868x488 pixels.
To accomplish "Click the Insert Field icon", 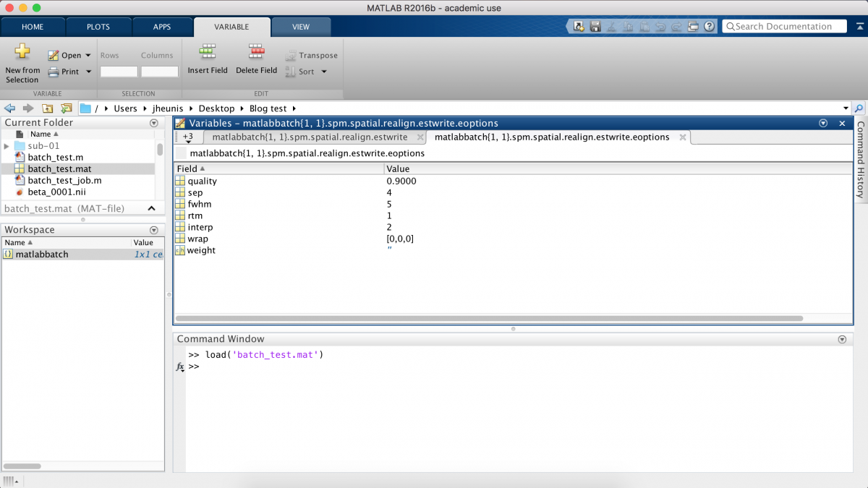I will click(208, 51).
